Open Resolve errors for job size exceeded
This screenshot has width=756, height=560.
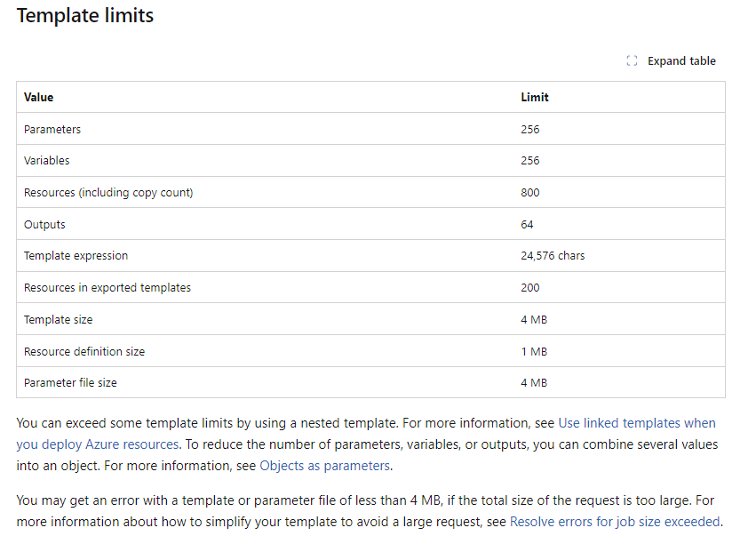(615, 522)
